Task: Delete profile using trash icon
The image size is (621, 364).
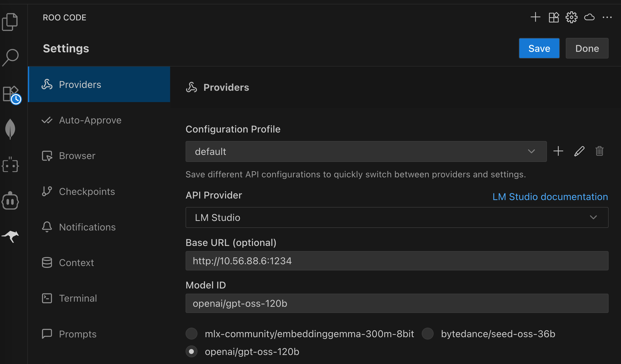Action: tap(599, 151)
